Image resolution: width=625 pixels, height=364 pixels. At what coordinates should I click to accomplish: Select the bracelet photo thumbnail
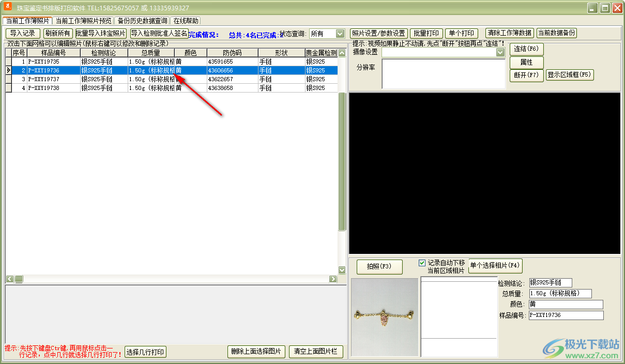click(384, 317)
